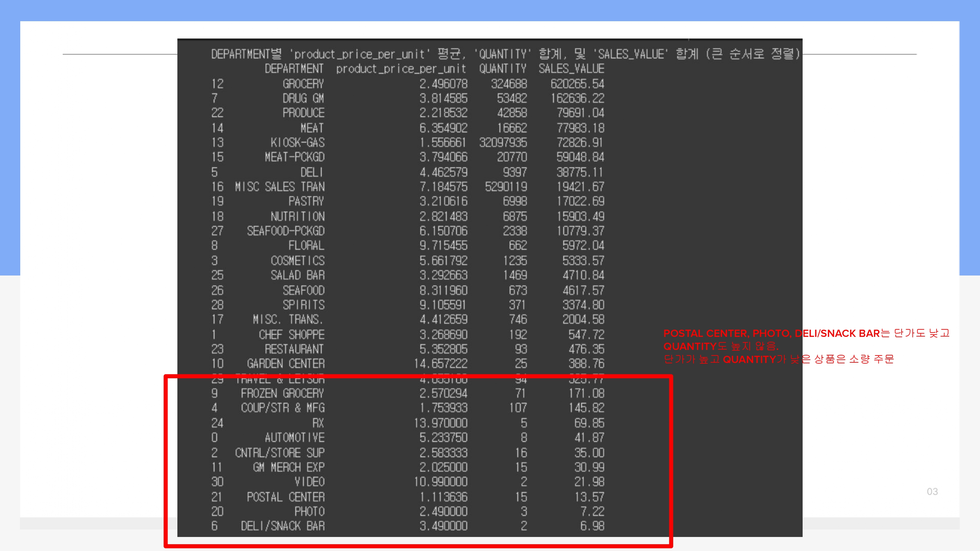Select the product_price_per_unit column header

pos(400,69)
